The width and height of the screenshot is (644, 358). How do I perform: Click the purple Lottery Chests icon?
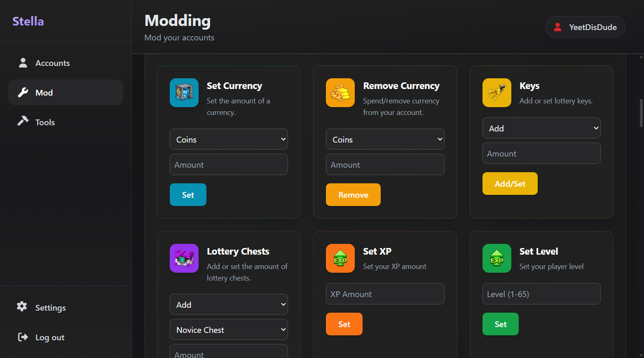(x=184, y=258)
